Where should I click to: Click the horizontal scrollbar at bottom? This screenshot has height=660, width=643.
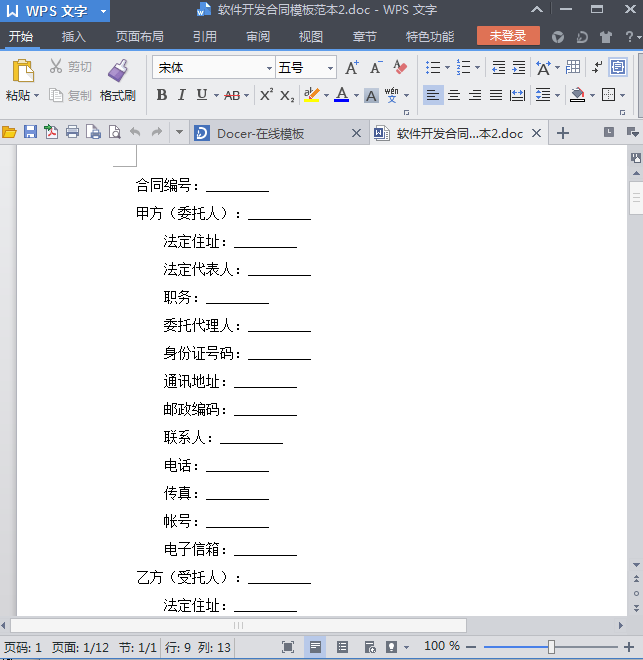tap(237, 625)
